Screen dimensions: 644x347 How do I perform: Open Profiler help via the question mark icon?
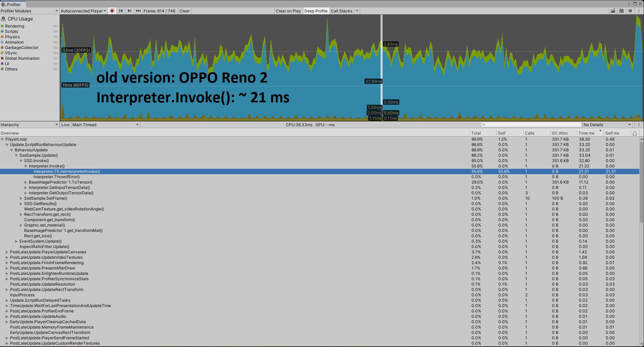click(630, 10)
